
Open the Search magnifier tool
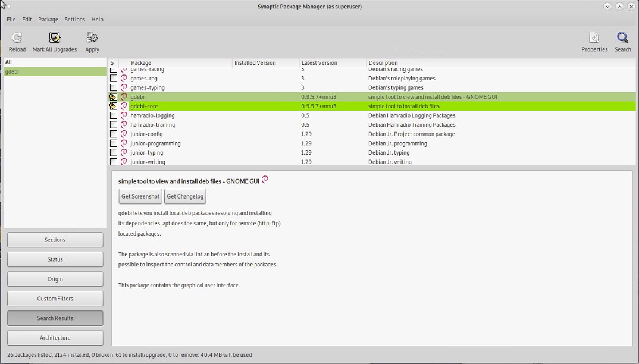(622, 39)
